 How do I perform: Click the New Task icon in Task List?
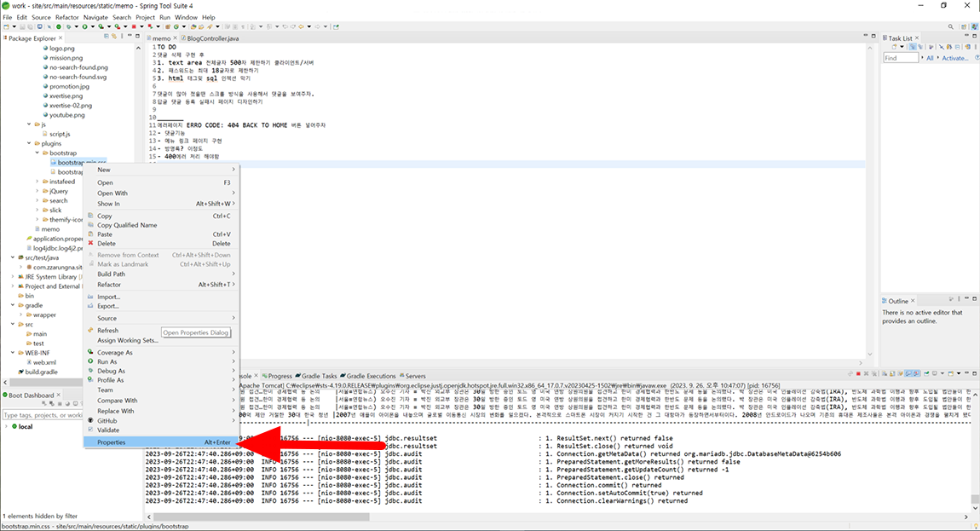coord(895,47)
